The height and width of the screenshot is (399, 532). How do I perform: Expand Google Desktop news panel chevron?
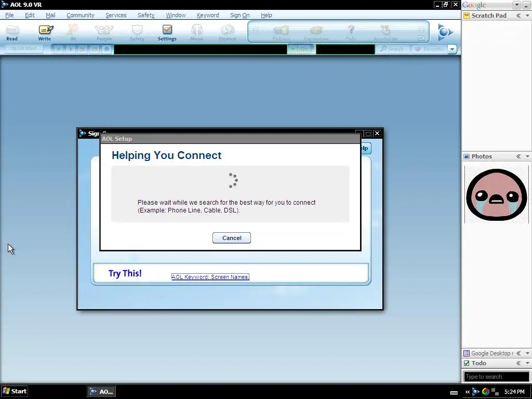coord(518,353)
